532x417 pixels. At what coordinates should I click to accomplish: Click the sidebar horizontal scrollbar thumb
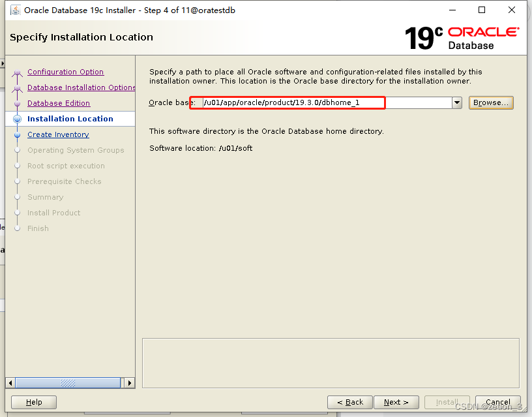pos(68,383)
